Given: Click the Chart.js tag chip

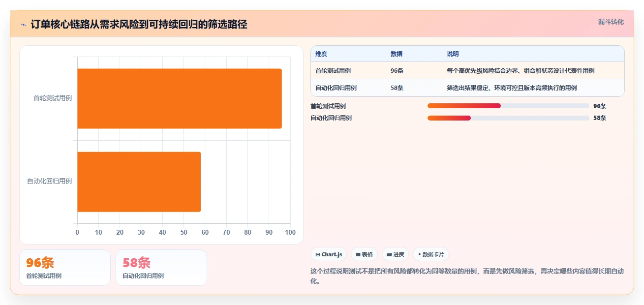Looking at the screenshot, I should 329,254.
